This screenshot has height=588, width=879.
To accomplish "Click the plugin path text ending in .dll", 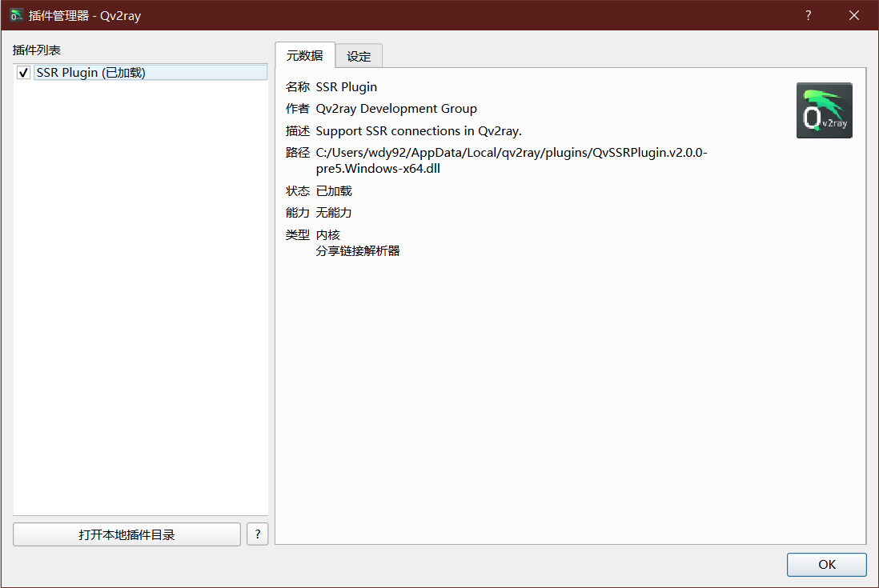I will (x=511, y=161).
